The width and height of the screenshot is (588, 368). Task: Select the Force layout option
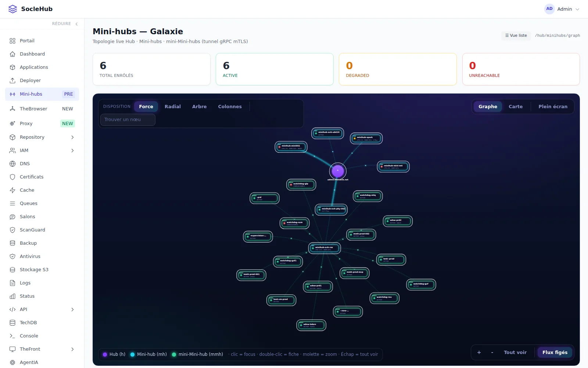click(146, 107)
